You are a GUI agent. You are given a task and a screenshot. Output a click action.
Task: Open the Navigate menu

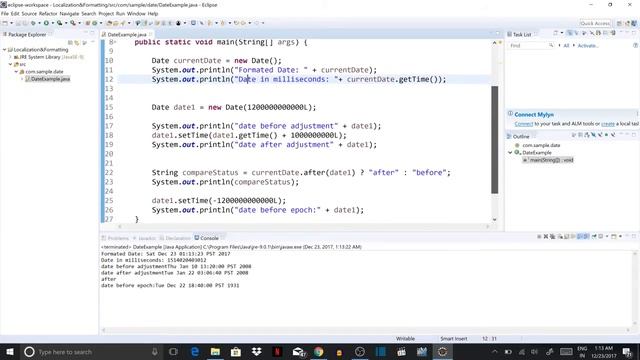[x=69, y=13]
